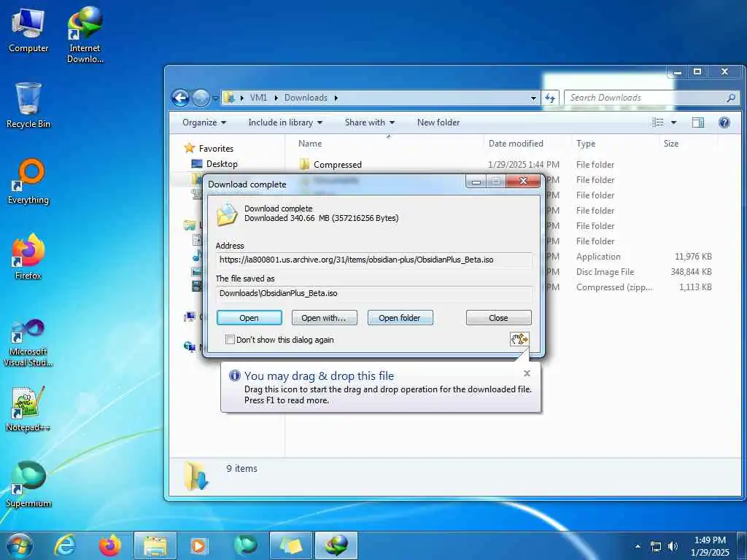Click the search magnifier icon
Viewport: 747px width, 560px height.
731,98
